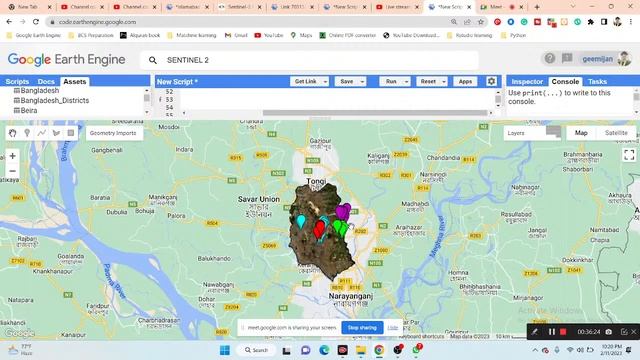Click Stop sharing button

coord(362,327)
